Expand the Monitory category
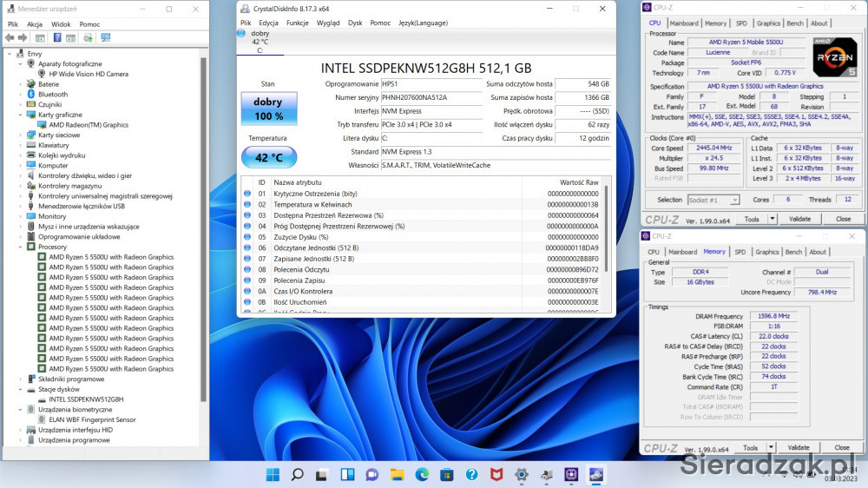Viewport: 868px width, 488px height. (21, 216)
